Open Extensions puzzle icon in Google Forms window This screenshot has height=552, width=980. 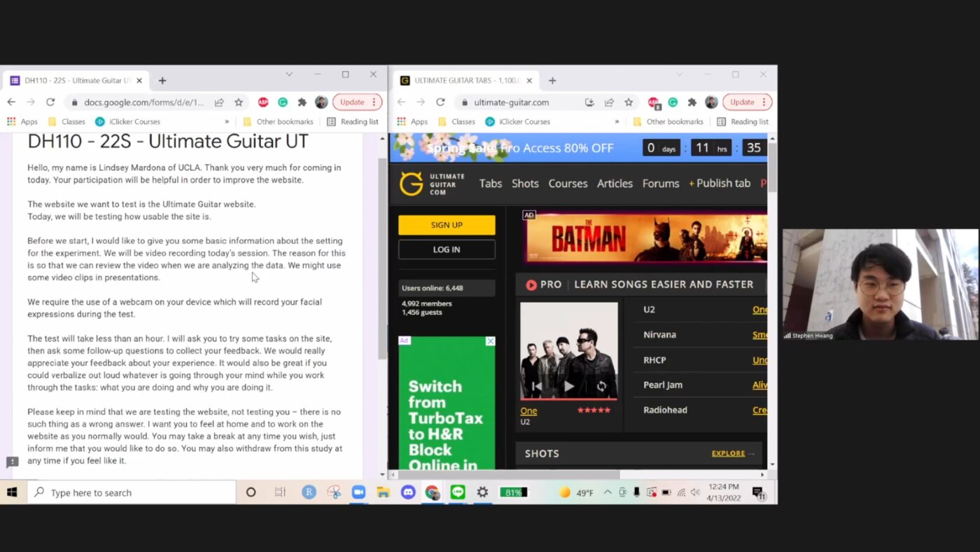pos(302,102)
